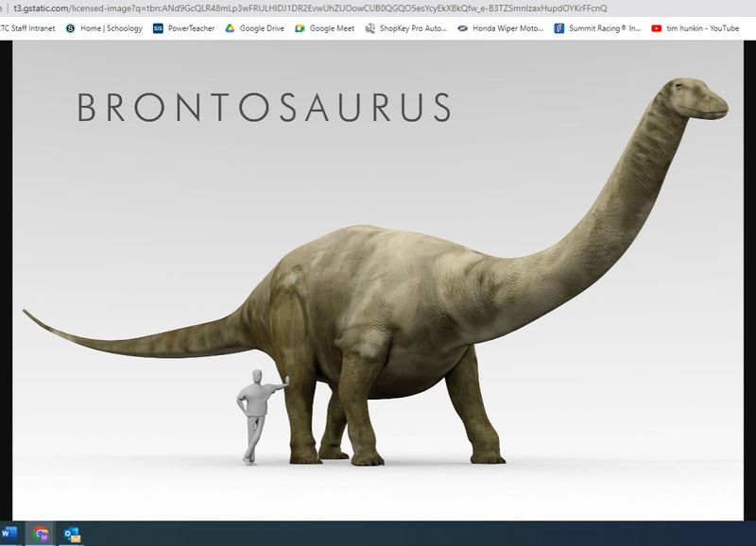756x546 pixels.
Task: Click the Schoology bookmark icon
Action: (70, 28)
